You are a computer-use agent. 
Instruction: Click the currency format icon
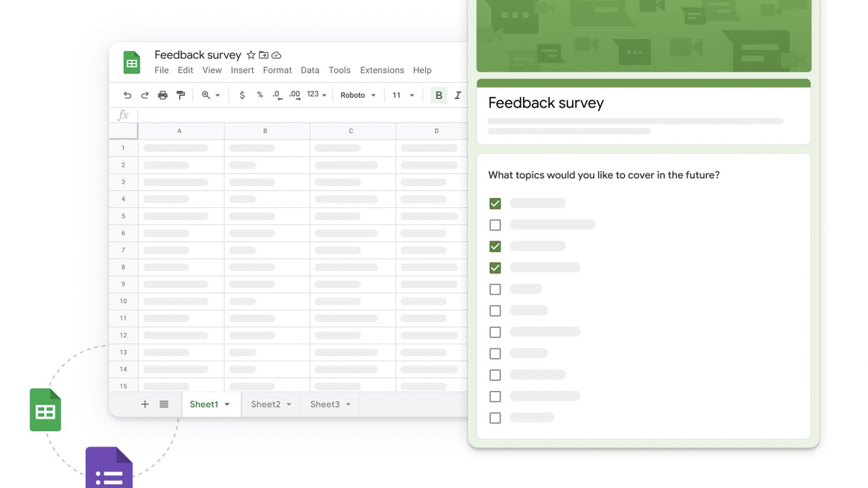click(x=242, y=95)
